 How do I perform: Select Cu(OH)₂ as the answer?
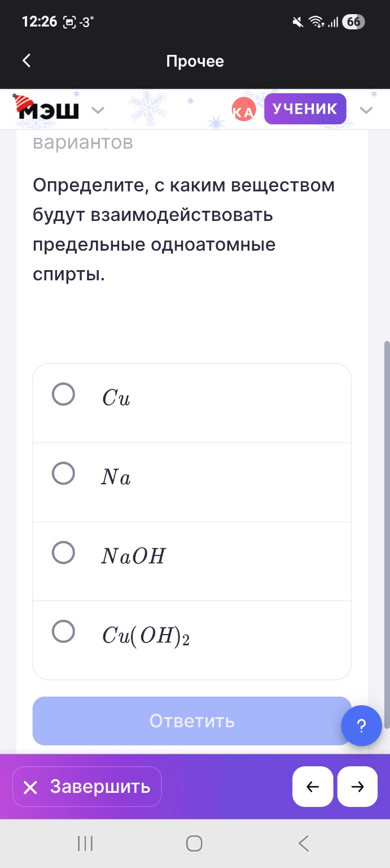(x=63, y=632)
